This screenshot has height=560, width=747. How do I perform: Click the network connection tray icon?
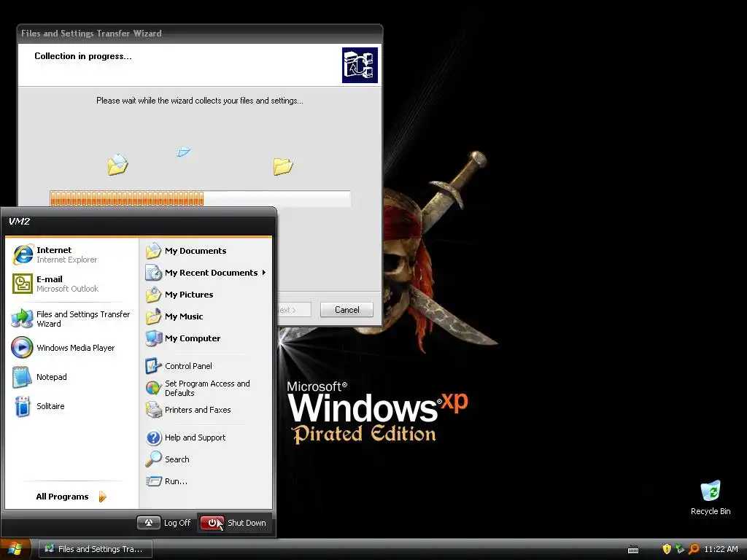[x=680, y=549]
